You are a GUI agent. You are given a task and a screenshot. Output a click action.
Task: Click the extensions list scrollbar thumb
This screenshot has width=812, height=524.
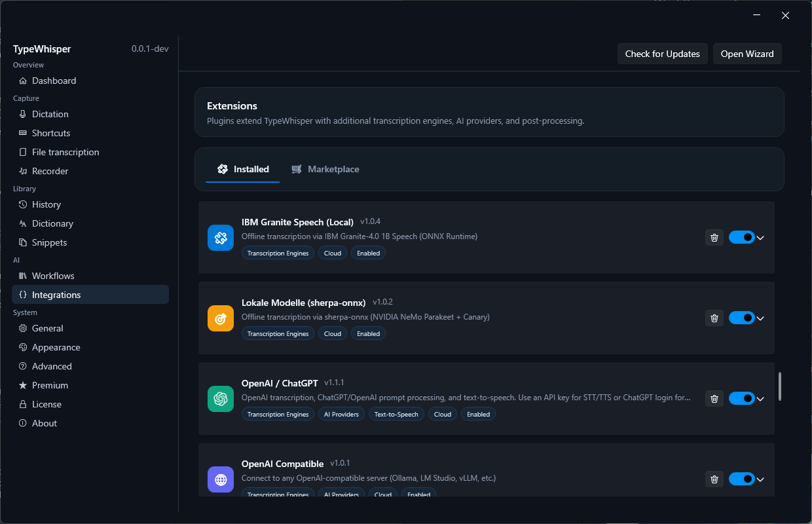(779, 386)
